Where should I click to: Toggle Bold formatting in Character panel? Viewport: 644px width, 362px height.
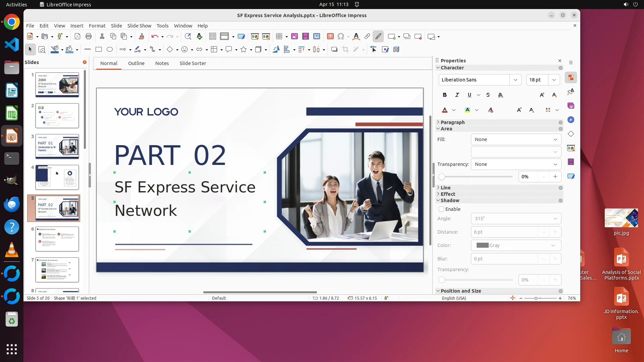[445, 95]
